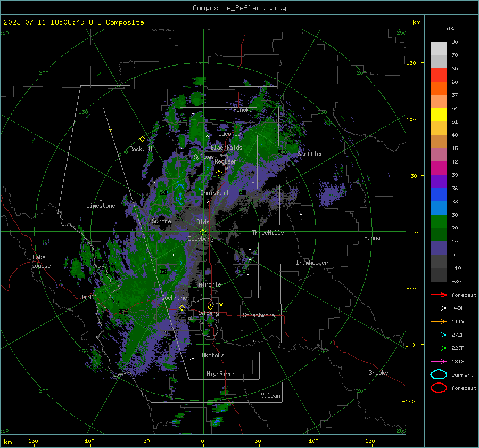Click the yellow diamond marker near Cochrane
Screen dimensions: 479x448
(182, 307)
